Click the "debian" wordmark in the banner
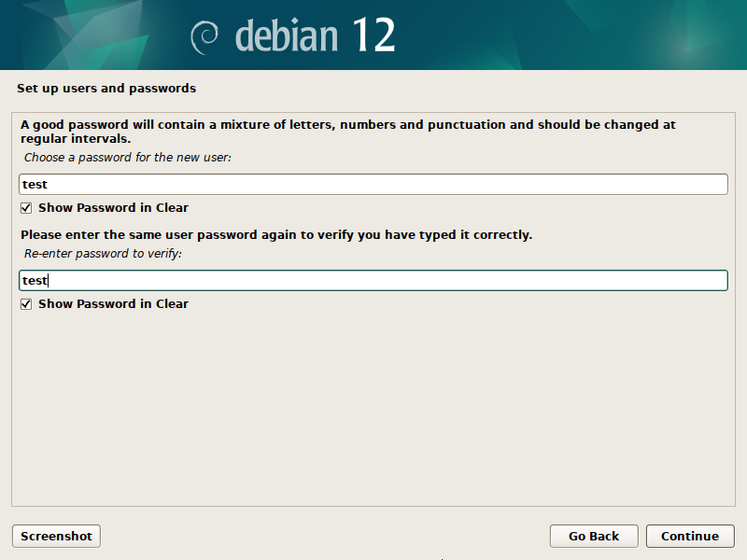 tap(287, 35)
